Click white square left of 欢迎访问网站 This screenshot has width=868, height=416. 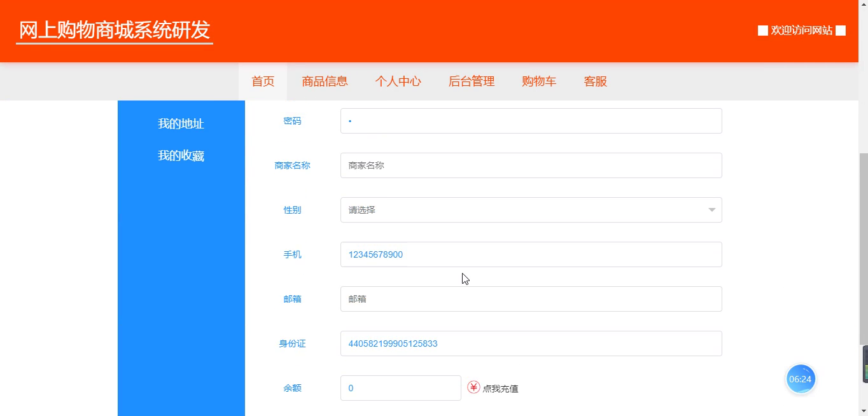click(x=763, y=31)
